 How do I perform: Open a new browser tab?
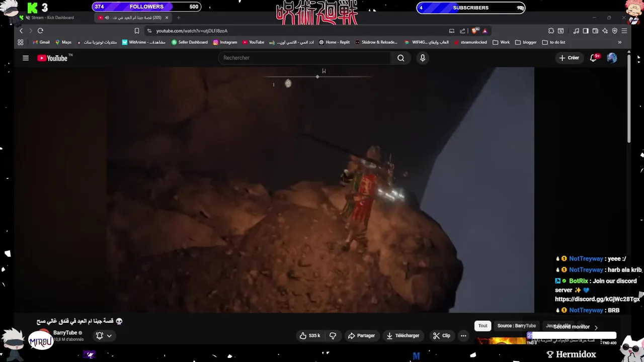[178, 18]
